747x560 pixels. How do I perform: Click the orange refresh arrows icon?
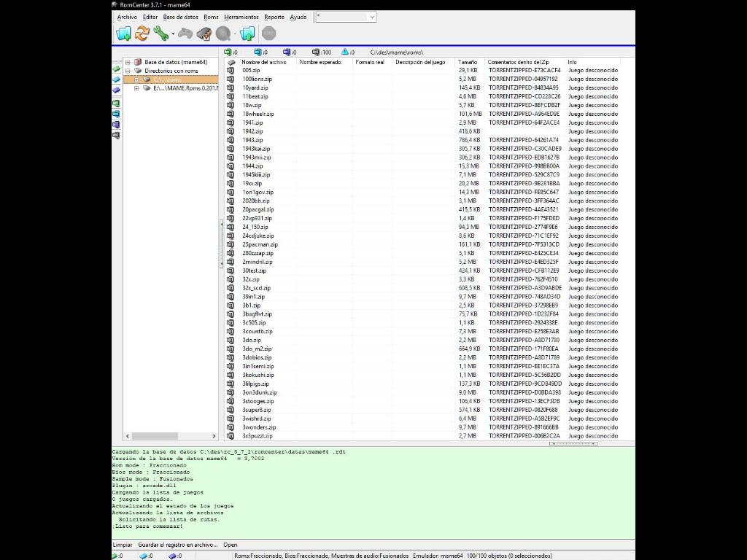tap(142, 34)
